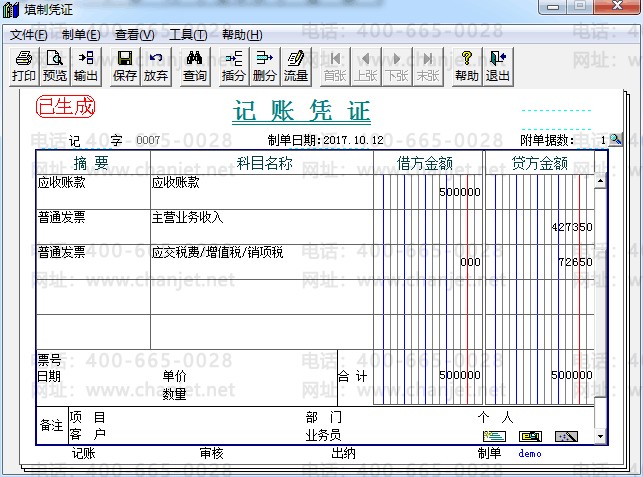This screenshot has height=477, width=643.
Task: Open the 查看(V) menu
Action: 134,35
